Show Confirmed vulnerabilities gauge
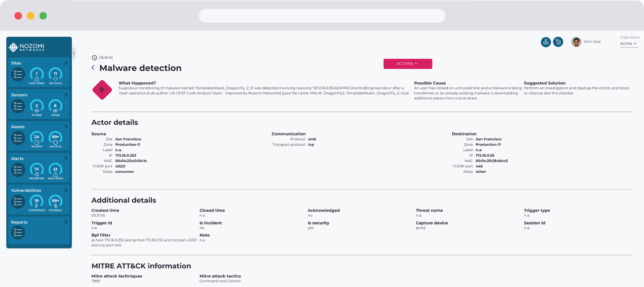 pyautogui.click(x=37, y=203)
